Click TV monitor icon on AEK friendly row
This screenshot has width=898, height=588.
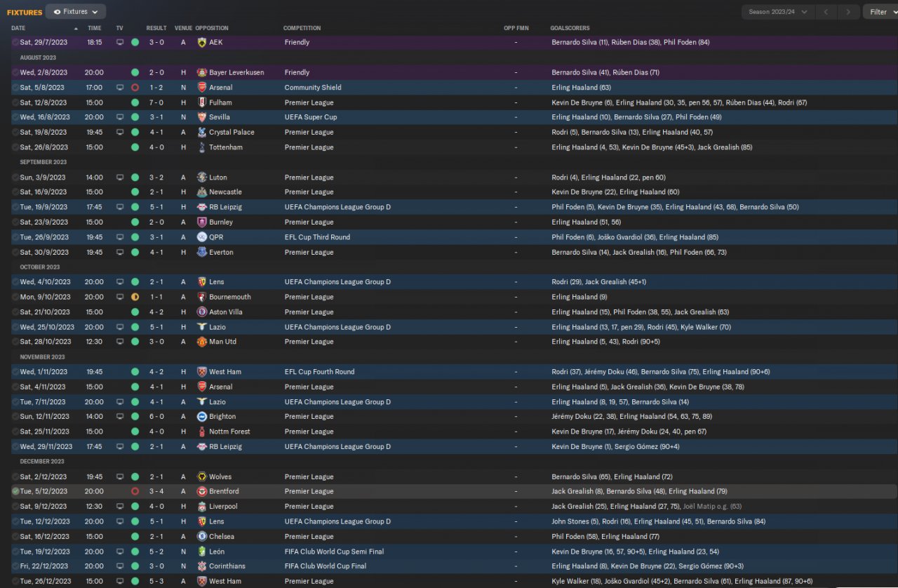point(120,42)
